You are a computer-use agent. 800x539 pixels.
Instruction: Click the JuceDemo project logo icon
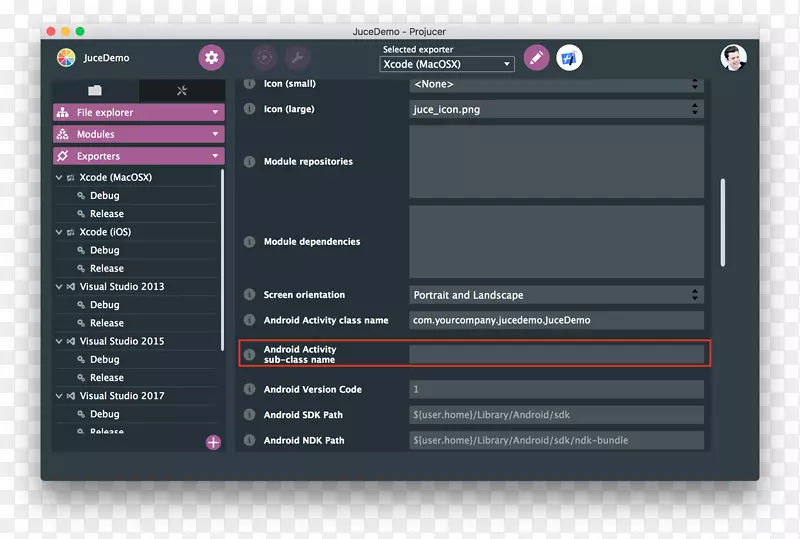(x=66, y=58)
